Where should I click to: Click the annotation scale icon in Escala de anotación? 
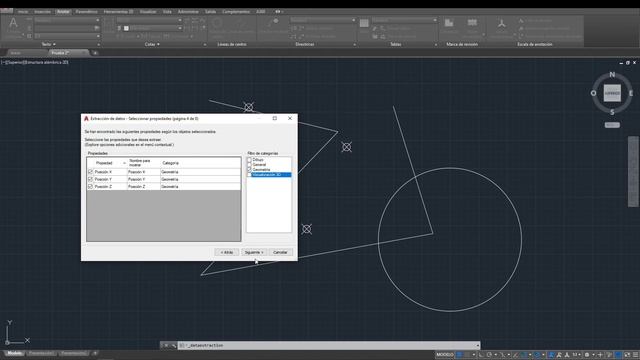pos(501,24)
